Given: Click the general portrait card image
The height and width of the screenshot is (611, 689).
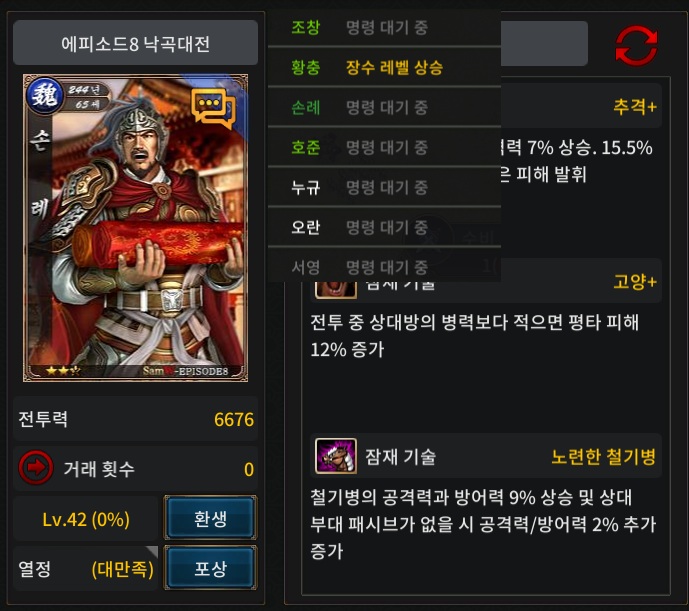Looking at the screenshot, I should [135, 228].
